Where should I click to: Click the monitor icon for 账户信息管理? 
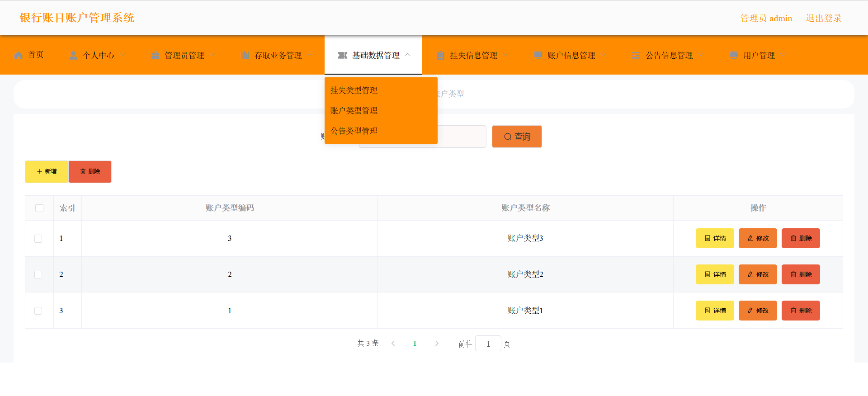coord(538,56)
